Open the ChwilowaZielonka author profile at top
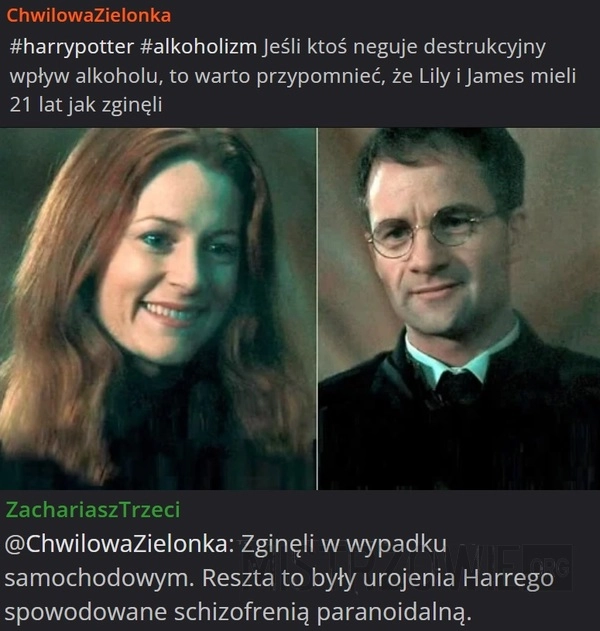This screenshot has height=631, width=600. [x=89, y=16]
